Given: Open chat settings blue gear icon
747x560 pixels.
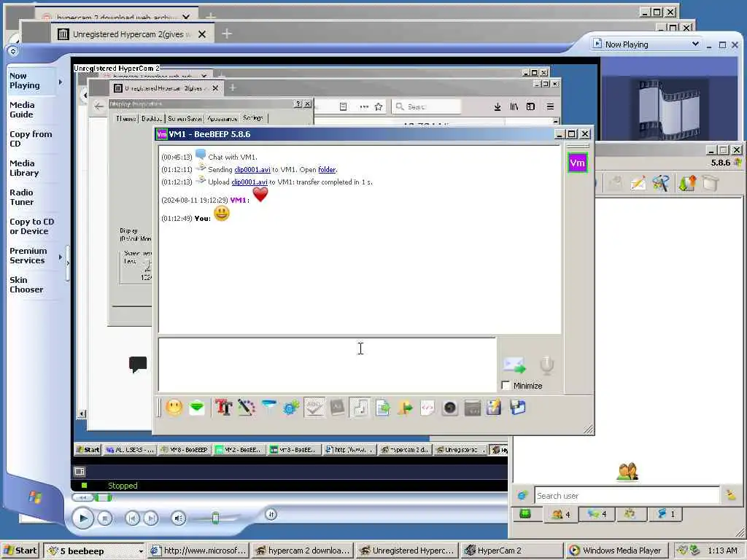Looking at the screenshot, I should [291, 408].
